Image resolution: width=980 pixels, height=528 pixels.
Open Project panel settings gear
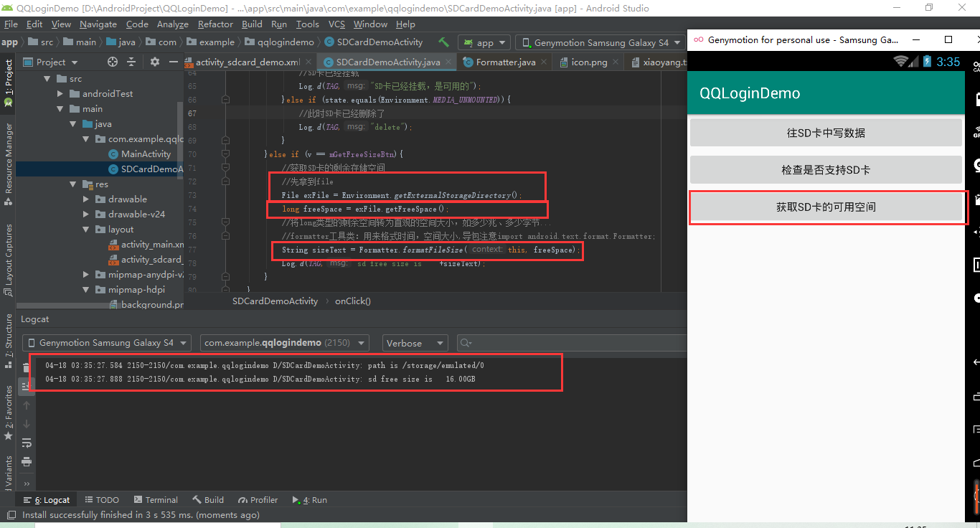(155, 62)
